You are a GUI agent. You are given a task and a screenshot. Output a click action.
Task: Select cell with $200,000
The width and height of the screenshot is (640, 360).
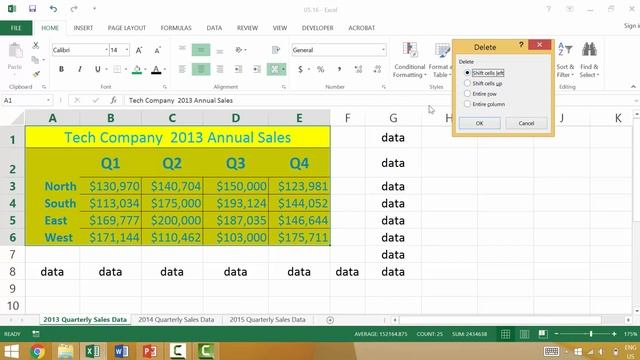click(172, 220)
